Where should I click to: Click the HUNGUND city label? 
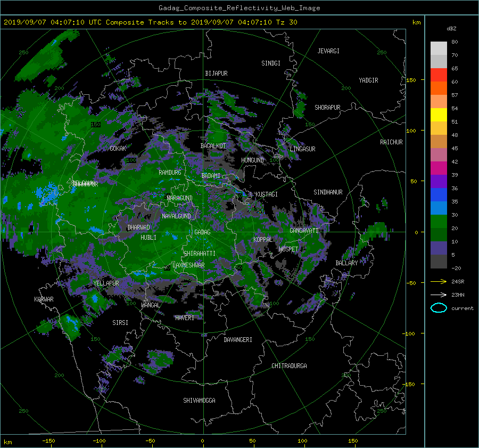click(252, 160)
